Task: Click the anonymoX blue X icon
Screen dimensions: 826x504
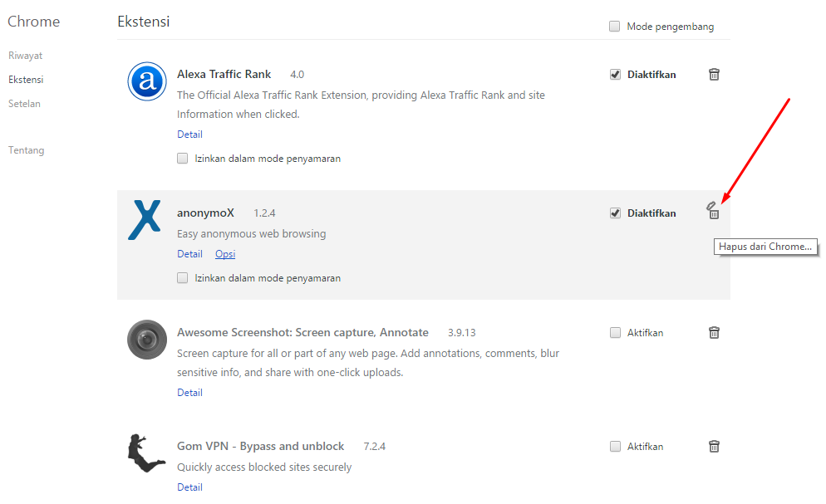Action: pos(145,220)
